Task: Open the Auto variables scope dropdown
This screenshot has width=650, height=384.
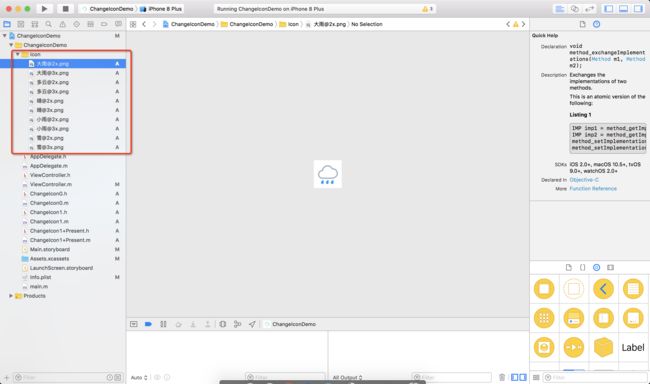Action: [x=139, y=377]
